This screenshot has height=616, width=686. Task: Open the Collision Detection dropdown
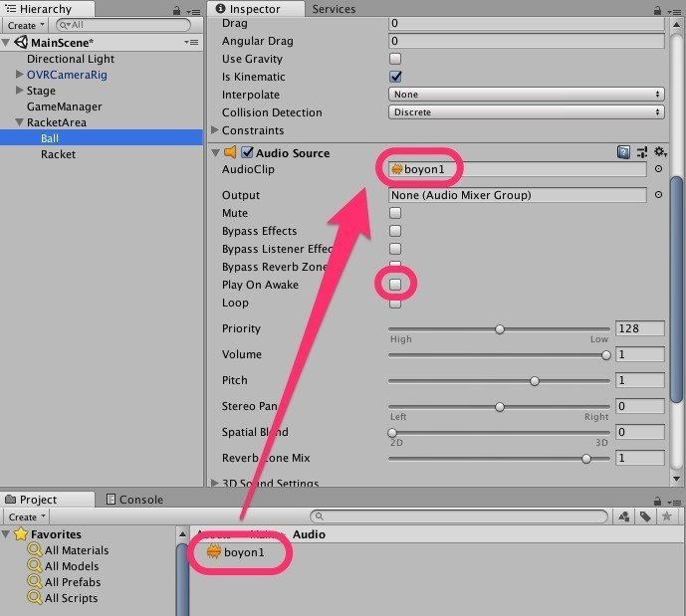(527, 111)
